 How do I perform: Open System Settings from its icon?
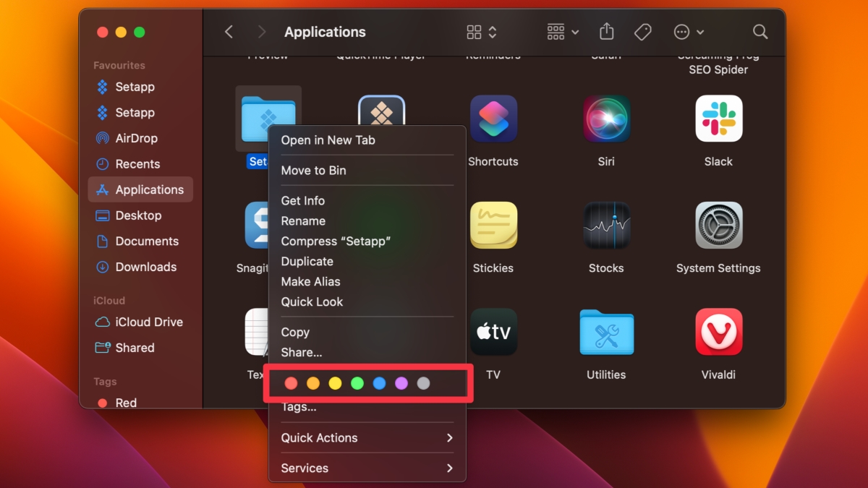tap(718, 225)
